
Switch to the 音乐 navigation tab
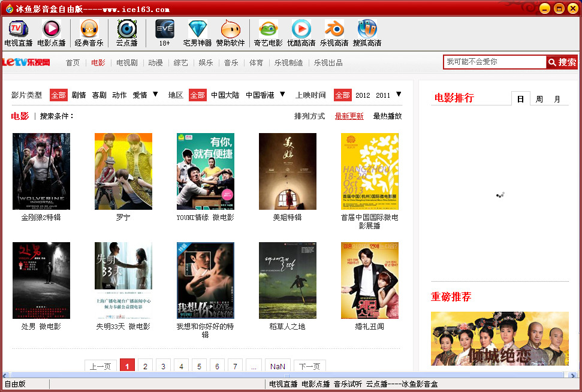(x=231, y=63)
